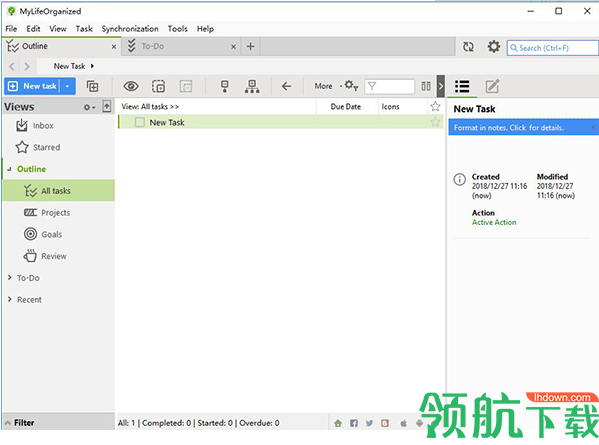Image resolution: width=599 pixels, height=445 pixels.
Task: Open the notes edit pencil icon
Action: click(x=492, y=86)
